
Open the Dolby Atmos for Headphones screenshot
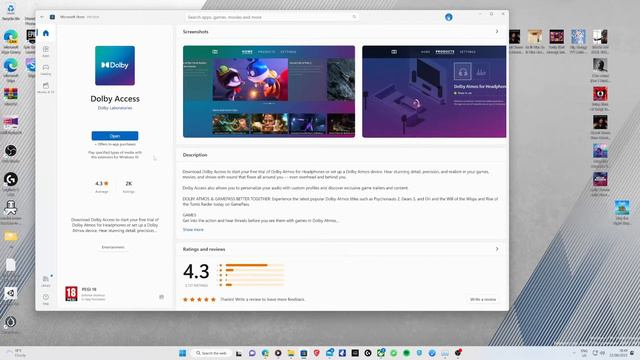coord(434,91)
